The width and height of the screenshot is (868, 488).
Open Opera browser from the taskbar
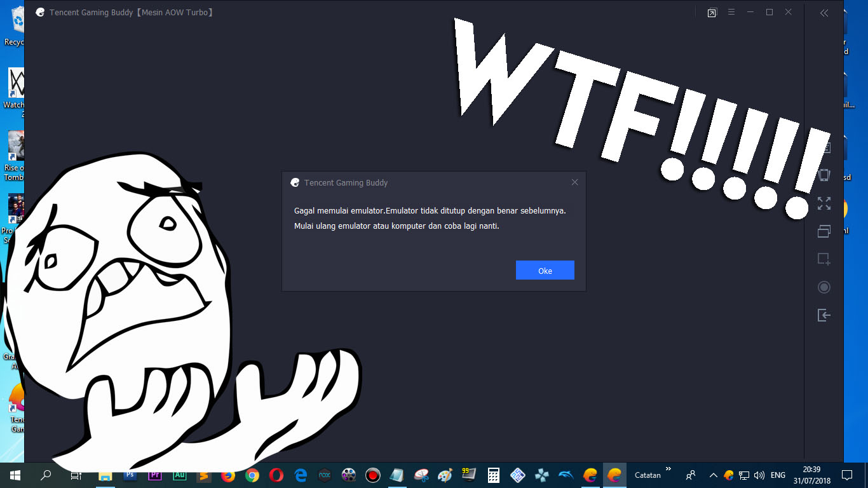click(x=276, y=475)
